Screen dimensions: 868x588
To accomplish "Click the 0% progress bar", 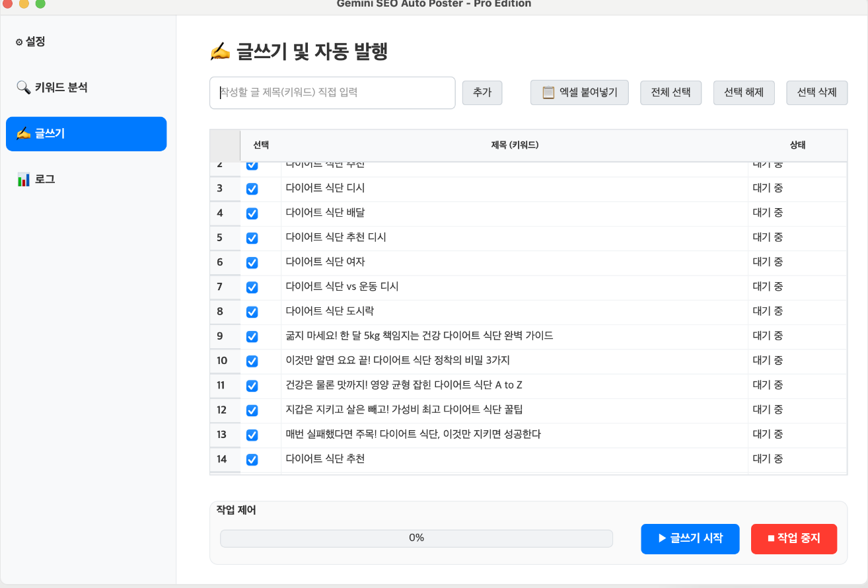I will 416,538.
